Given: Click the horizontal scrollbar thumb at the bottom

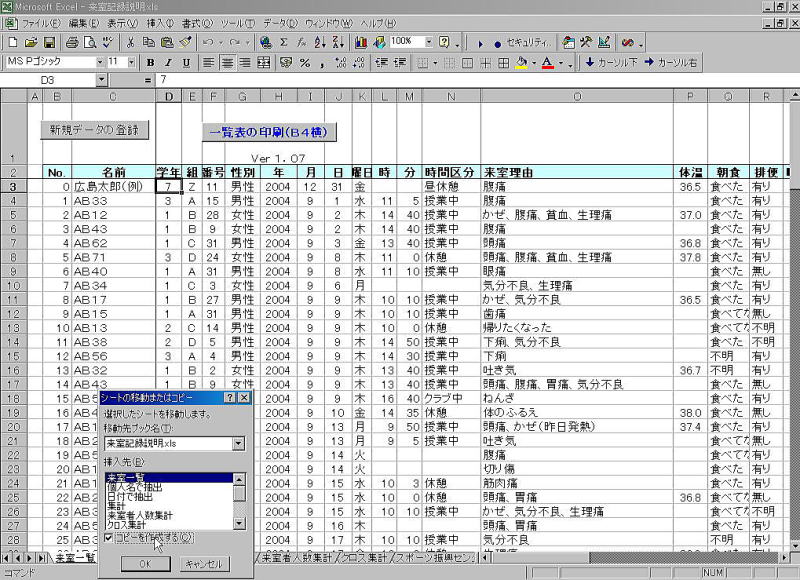Looking at the screenshot, I should coord(540,558).
